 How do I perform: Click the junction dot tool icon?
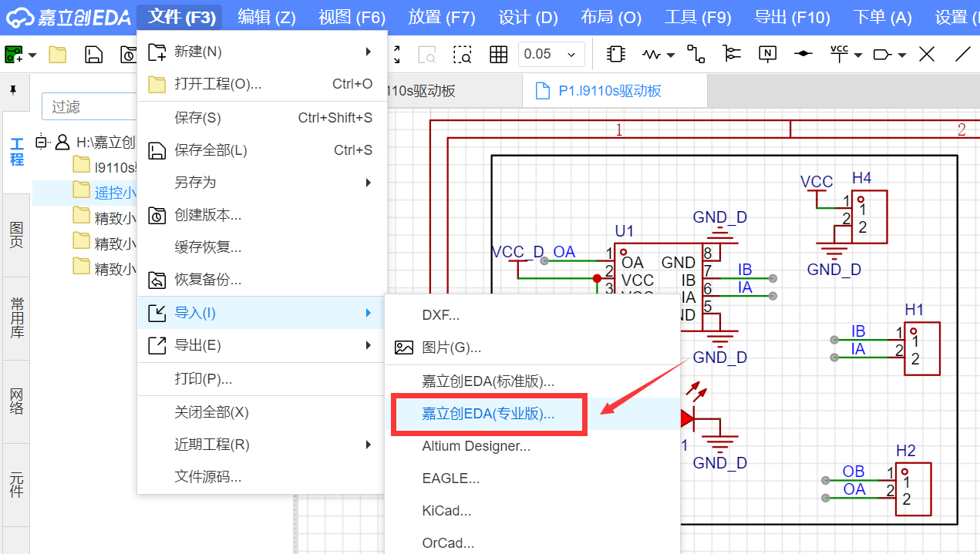(x=803, y=54)
